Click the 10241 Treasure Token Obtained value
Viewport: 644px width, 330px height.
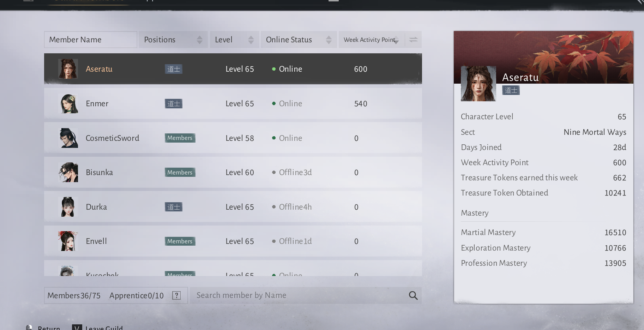coord(615,193)
